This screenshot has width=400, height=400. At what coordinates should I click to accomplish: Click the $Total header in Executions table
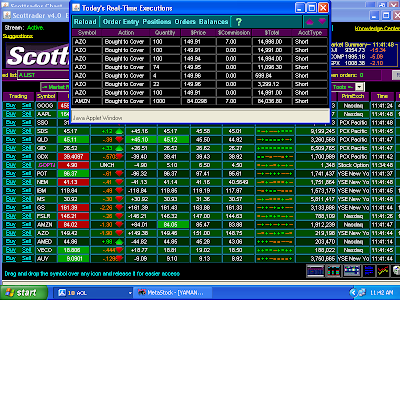272,33
